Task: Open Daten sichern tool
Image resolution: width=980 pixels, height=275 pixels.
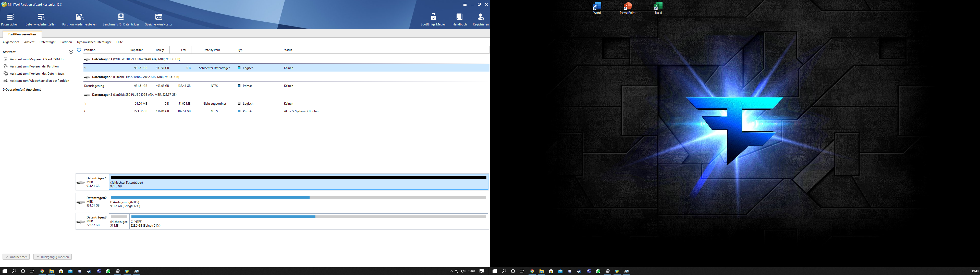Action: 10,19
